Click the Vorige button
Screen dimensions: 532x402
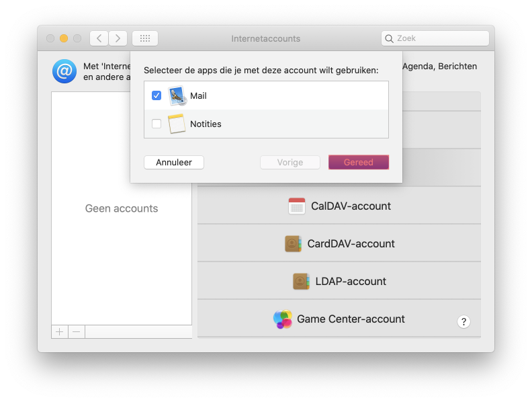pos(290,163)
